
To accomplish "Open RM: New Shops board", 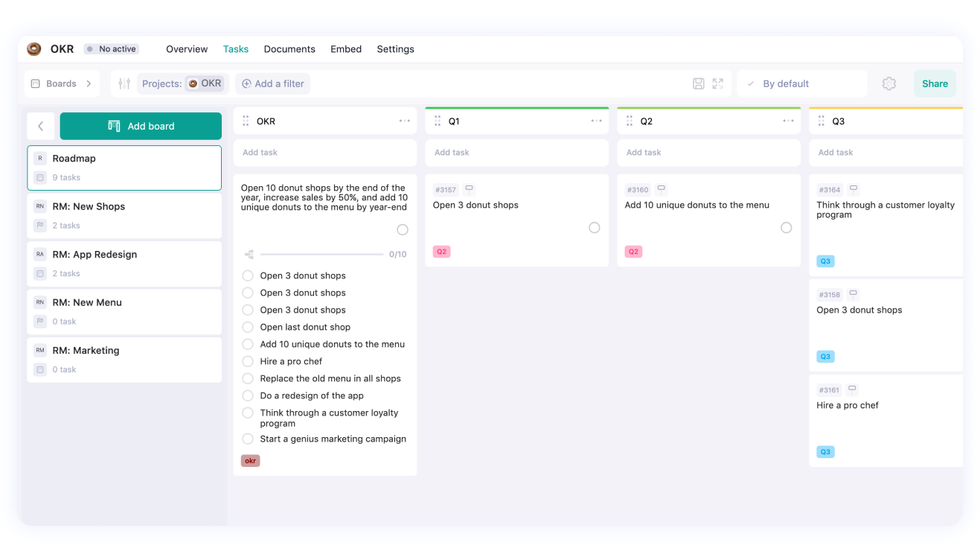I will pyautogui.click(x=124, y=216).
